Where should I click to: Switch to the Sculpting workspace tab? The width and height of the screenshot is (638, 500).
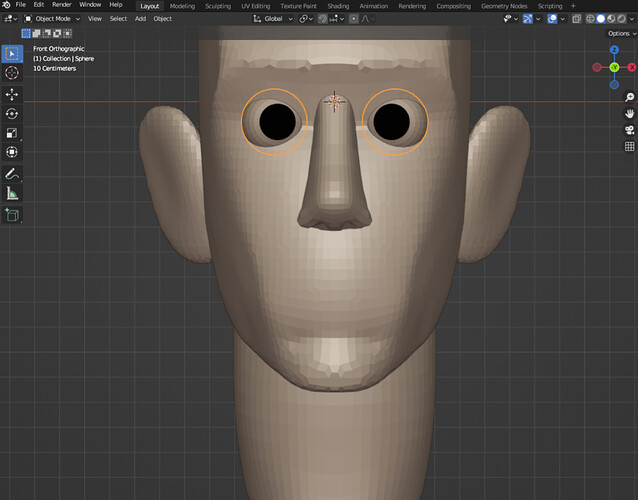[x=218, y=6]
